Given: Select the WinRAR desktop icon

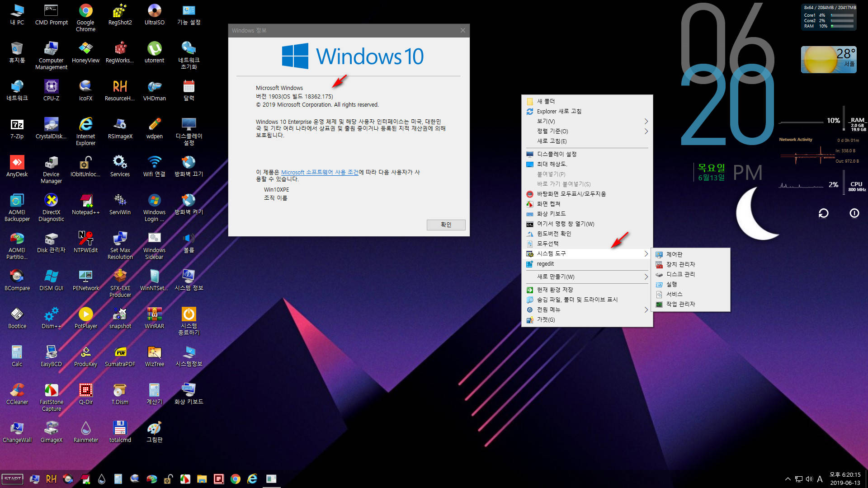Looking at the screenshot, I should click(154, 318).
